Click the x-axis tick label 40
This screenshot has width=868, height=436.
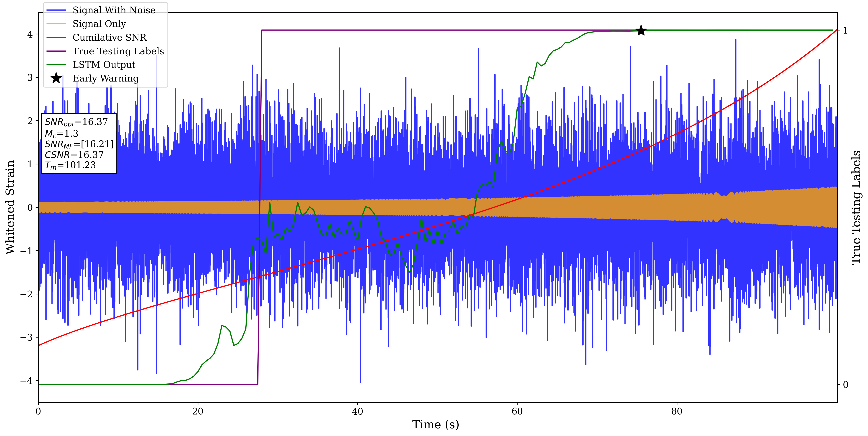358,411
